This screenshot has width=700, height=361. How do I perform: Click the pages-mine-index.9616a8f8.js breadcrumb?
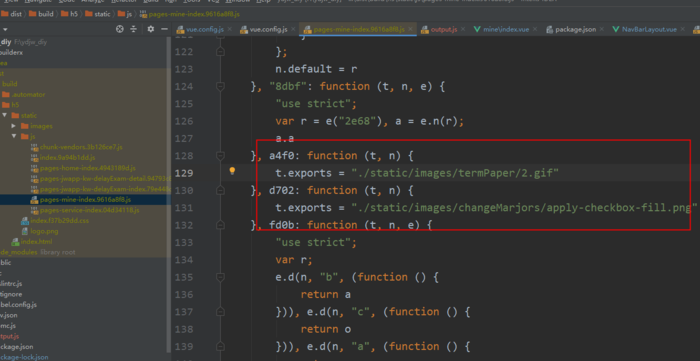pos(190,14)
